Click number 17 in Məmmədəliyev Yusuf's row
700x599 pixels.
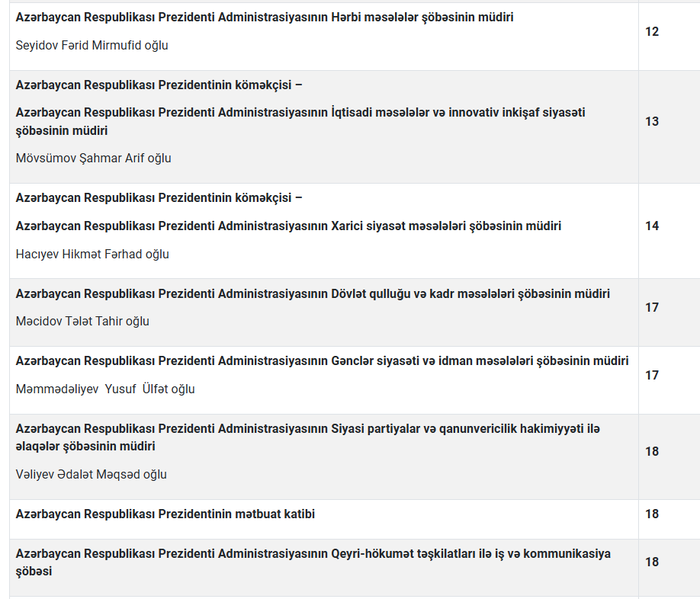[652, 376]
